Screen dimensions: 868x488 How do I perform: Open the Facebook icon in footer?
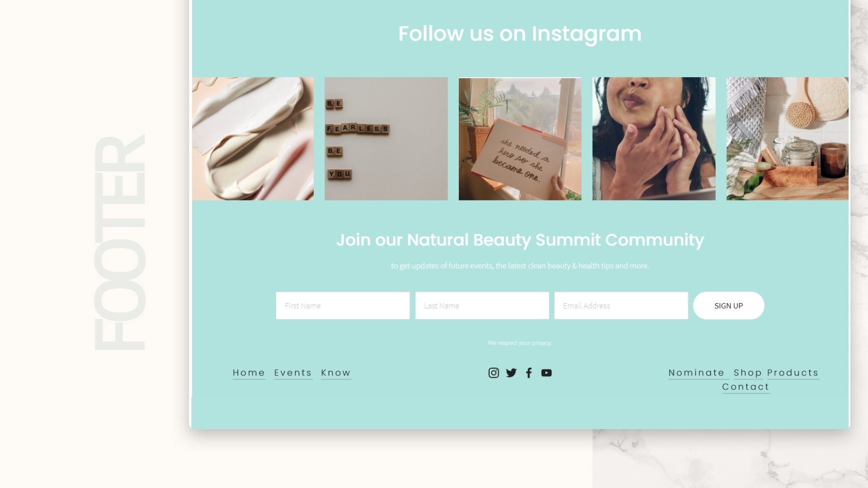click(529, 373)
